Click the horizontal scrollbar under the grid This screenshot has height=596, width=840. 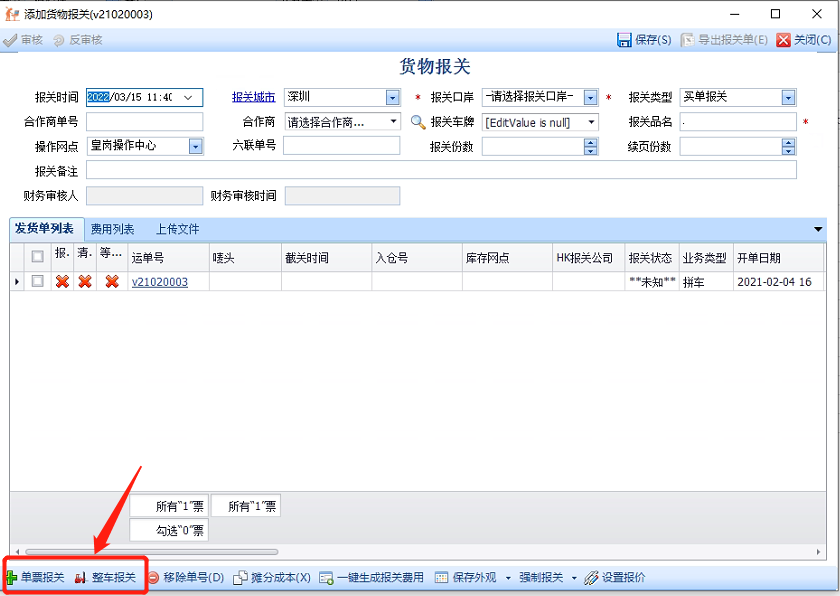coord(300,551)
